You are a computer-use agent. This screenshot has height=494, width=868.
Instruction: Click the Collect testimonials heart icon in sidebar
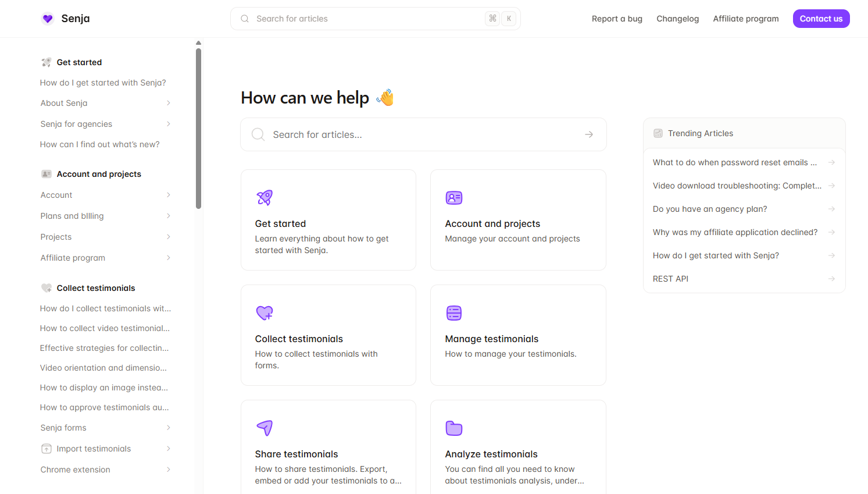click(47, 288)
